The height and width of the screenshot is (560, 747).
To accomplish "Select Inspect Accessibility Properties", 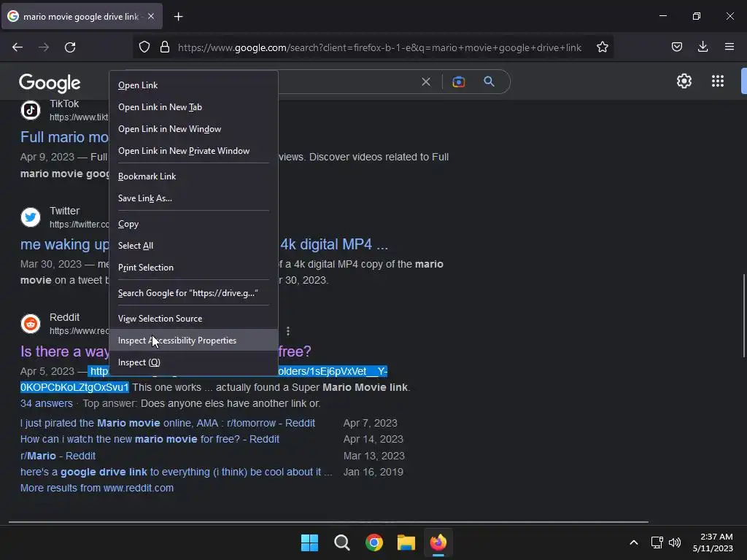I will coord(193,341).
